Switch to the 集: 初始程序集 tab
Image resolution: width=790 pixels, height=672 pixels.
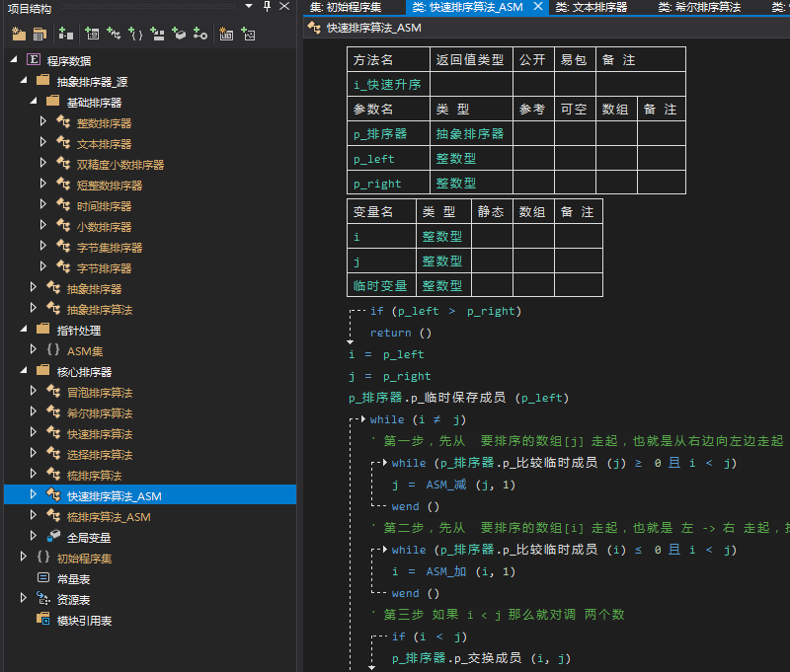[346, 7]
